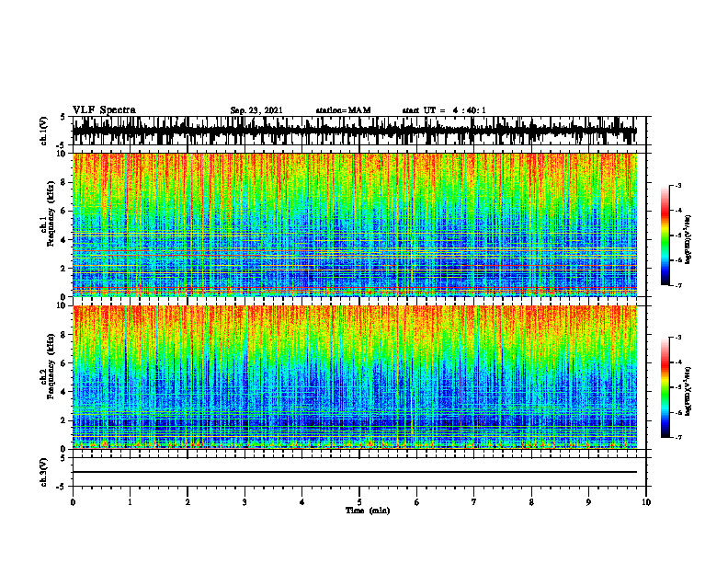This screenshot has width=728, height=563.
Task: Click the upper colorbar's "-7" tick label
Action: click(678, 285)
